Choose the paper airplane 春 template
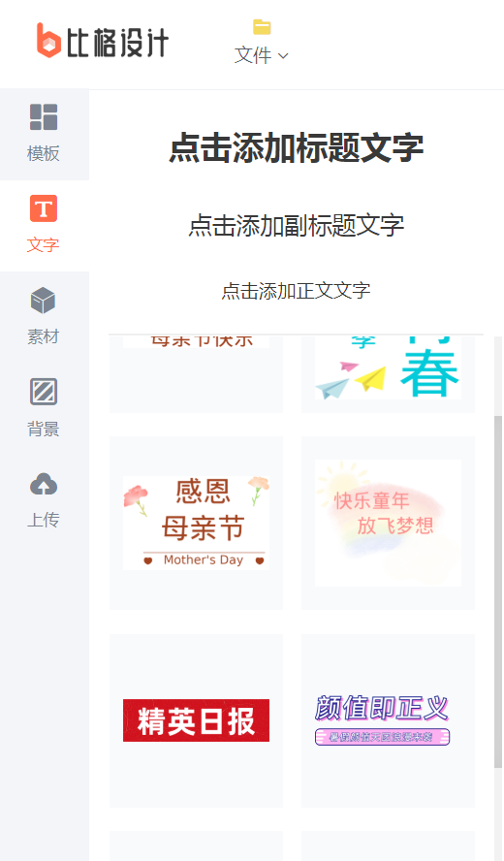 (388, 373)
